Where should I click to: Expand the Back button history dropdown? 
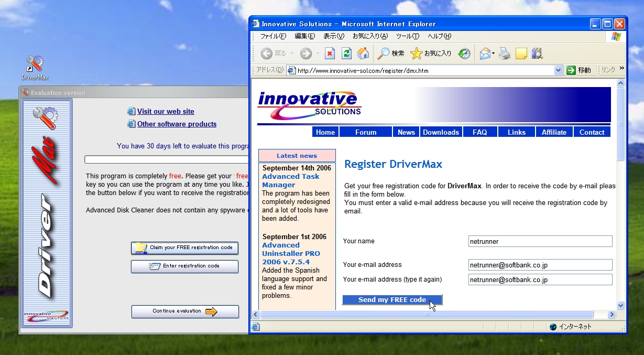[293, 53]
